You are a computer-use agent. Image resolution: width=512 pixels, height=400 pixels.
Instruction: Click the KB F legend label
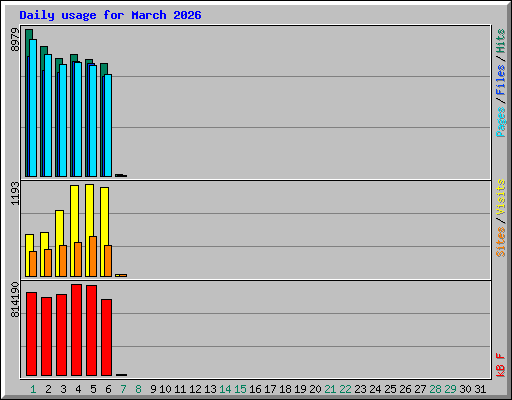tap(500, 365)
